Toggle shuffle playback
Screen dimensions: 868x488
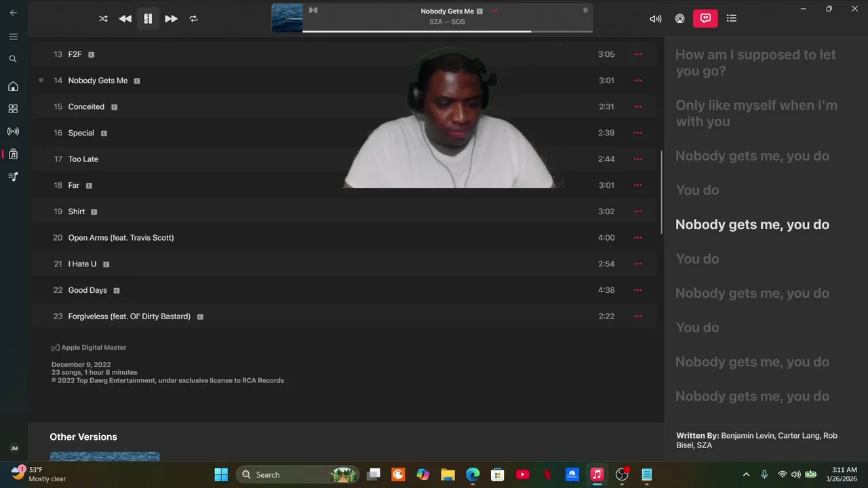point(103,19)
